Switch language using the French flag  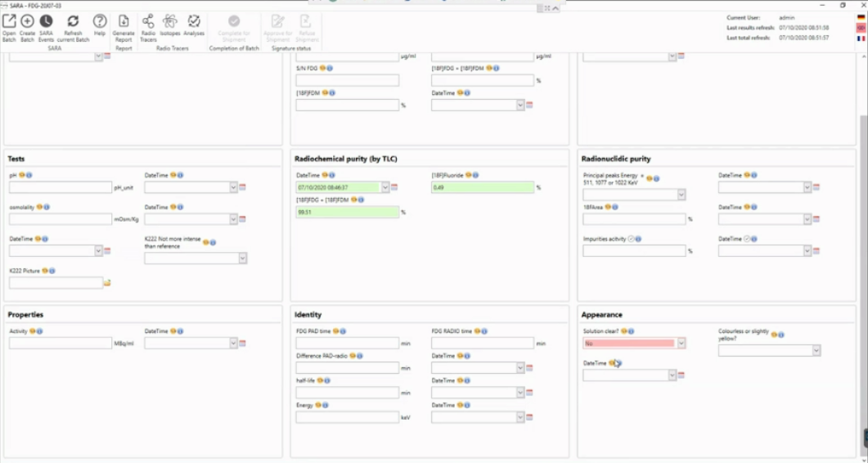click(x=861, y=38)
